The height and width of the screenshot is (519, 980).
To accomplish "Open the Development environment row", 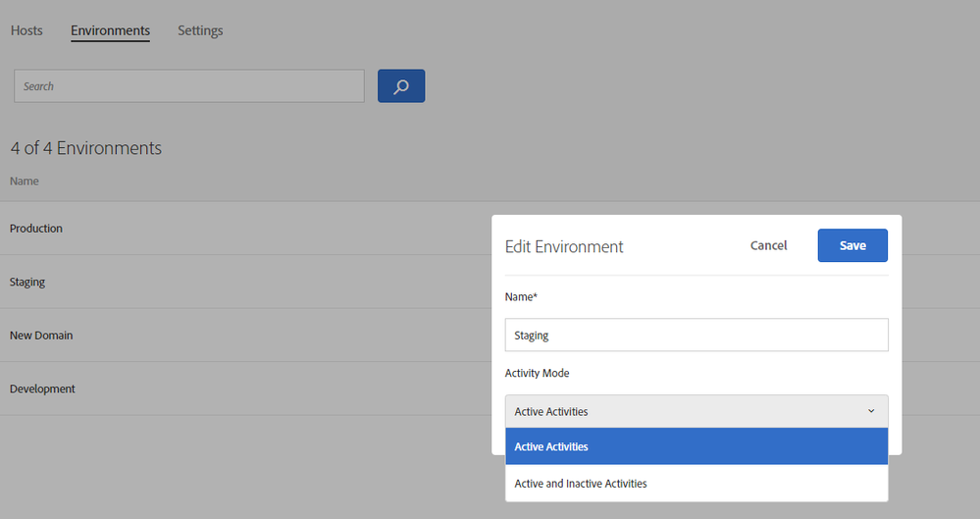I will coord(42,389).
